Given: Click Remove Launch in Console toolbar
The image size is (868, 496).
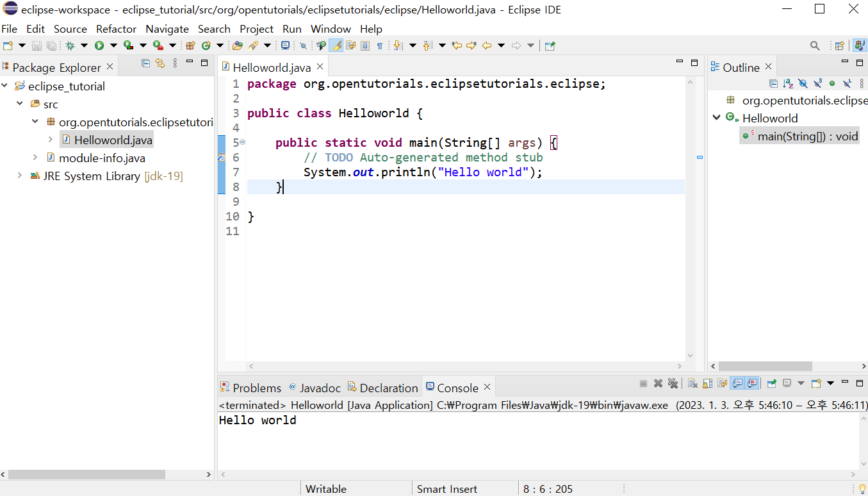Looking at the screenshot, I should point(658,383).
